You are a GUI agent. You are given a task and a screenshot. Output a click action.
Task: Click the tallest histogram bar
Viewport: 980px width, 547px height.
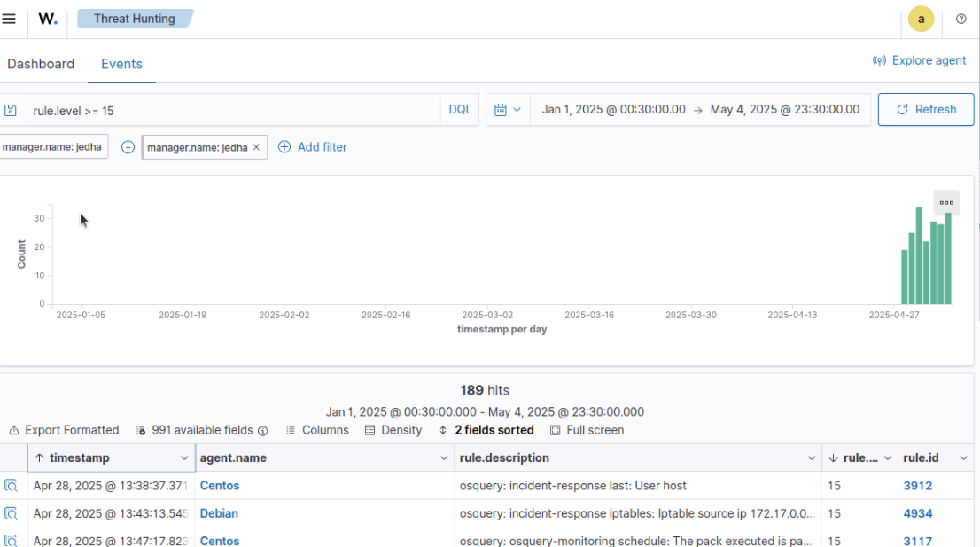[x=919, y=255]
